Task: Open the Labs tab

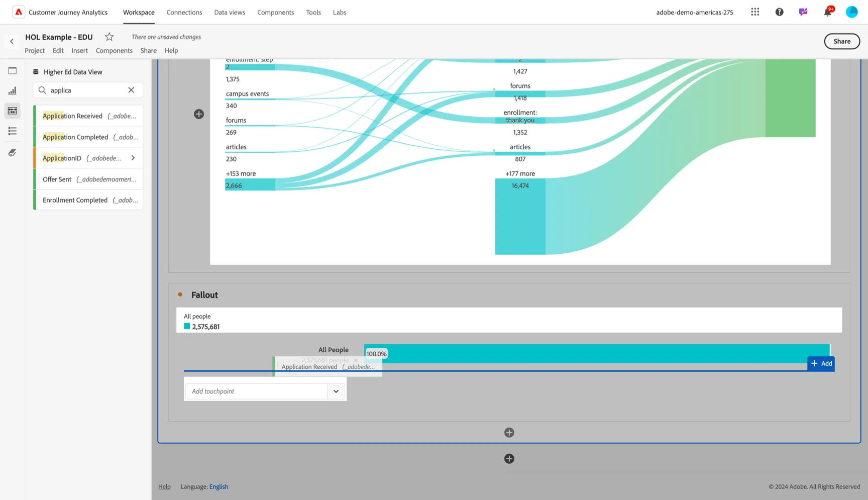Action: (x=340, y=12)
